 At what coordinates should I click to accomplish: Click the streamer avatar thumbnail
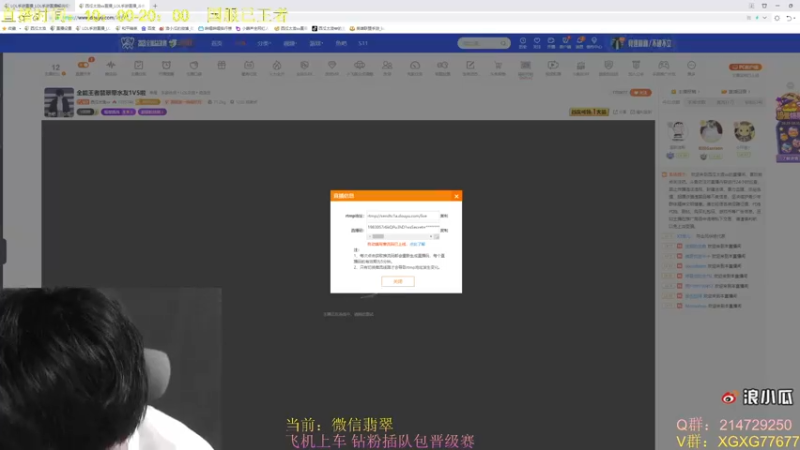pyautogui.click(x=59, y=103)
